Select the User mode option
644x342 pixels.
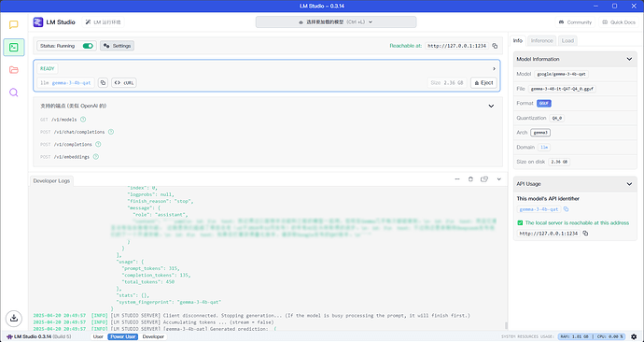(98, 336)
